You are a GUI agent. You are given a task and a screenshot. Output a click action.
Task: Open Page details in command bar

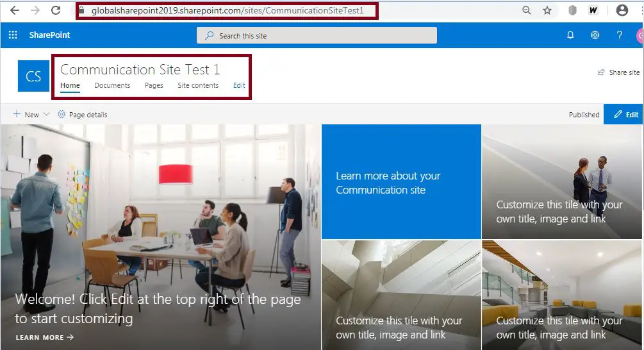(x=83, y=115)
